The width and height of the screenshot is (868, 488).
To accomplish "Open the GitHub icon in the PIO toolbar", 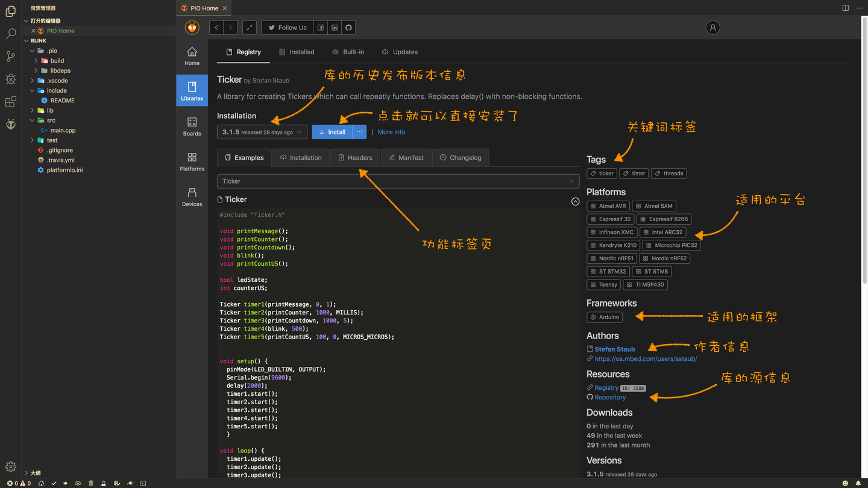I will click(348, 27).
